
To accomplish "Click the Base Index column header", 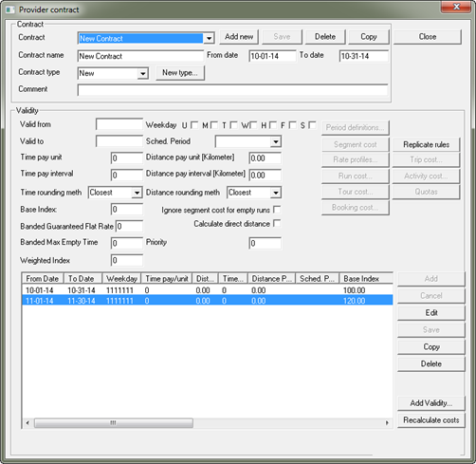I will 366,279.
